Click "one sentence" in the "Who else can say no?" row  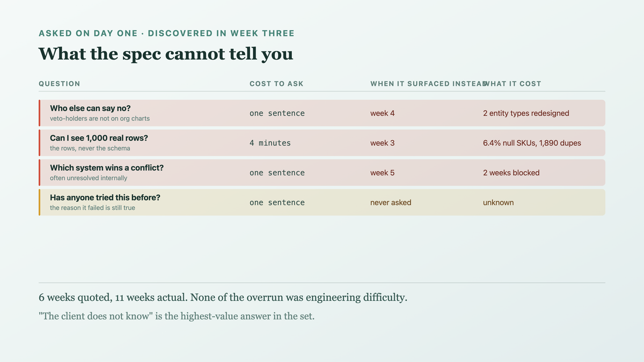(x=277, y=113)
